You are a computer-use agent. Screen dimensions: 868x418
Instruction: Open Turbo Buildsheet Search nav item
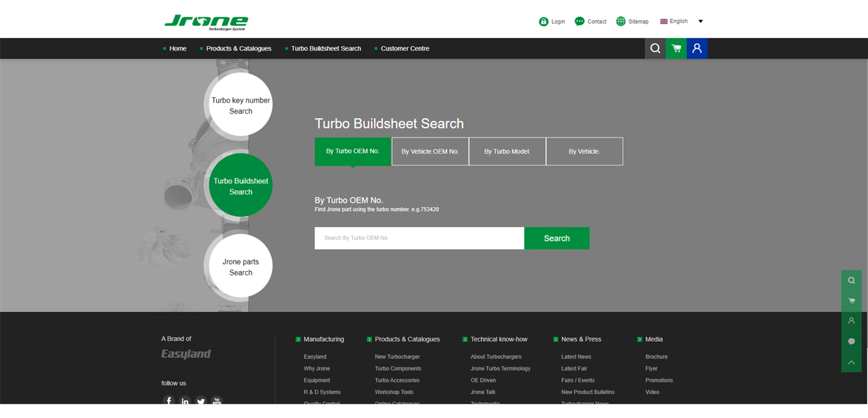point(326,49)
